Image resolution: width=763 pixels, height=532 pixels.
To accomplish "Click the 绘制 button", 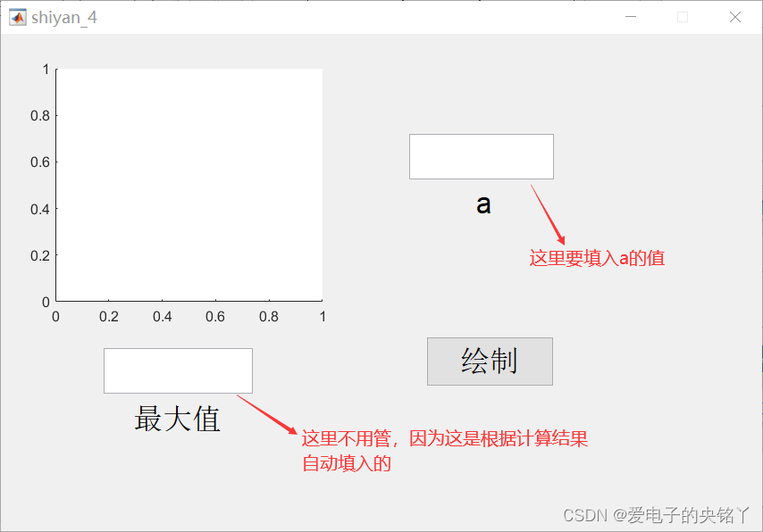I will pos(490,362).
